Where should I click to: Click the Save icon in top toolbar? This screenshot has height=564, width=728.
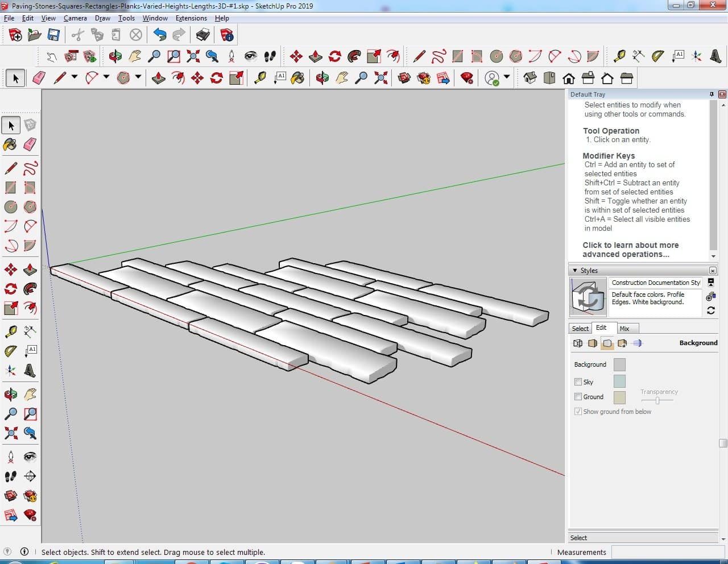pyautogui.click(x=53, y=35)
